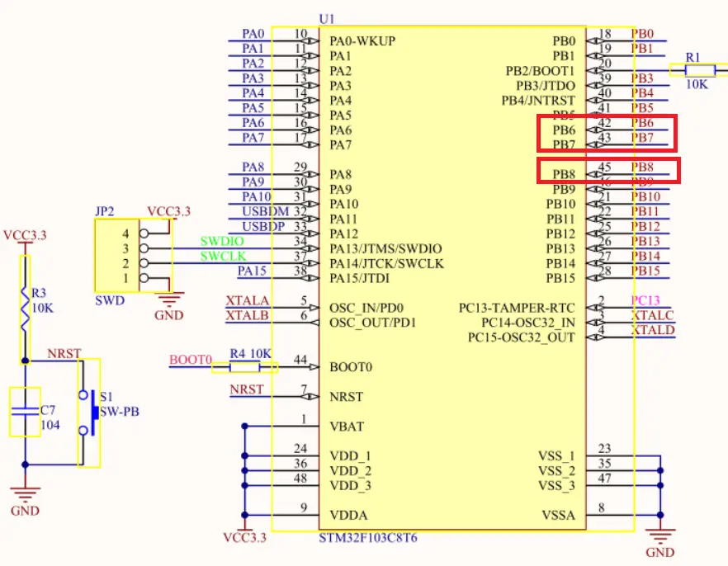Click pin 4 circle on JP2 header
This screenshot has height=566, width=728.
pyautogui.click(x=144, y=233)
